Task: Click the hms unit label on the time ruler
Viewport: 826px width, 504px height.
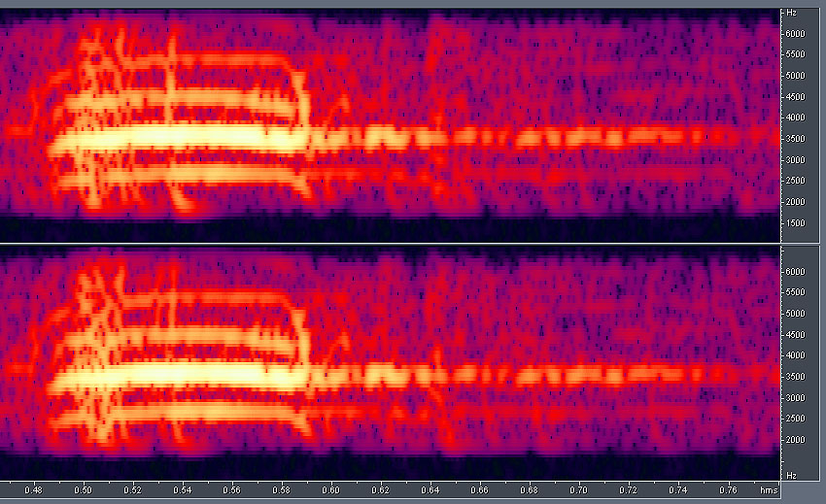Action: click(x=769, y=490)
